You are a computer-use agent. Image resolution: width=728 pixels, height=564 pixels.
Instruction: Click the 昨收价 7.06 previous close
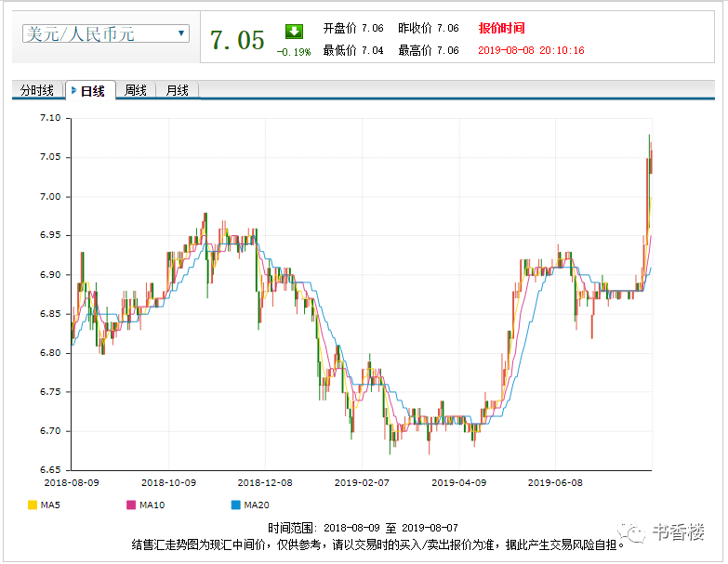coord(428,28)
